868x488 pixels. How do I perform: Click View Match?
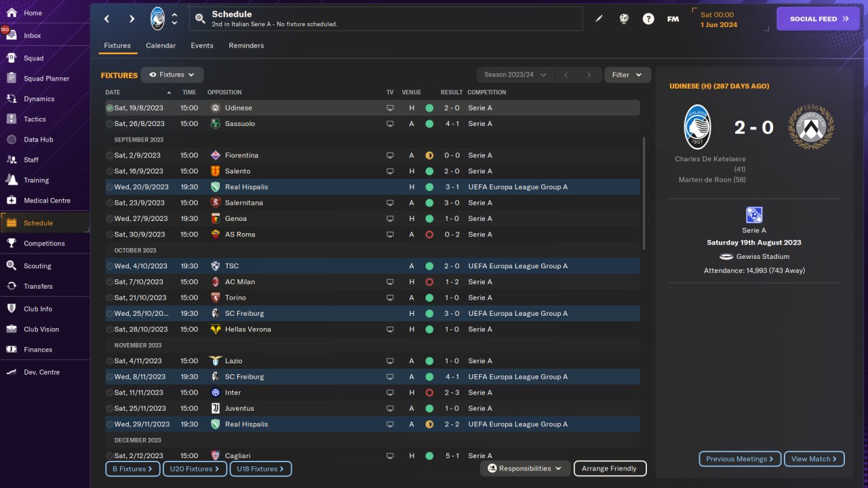tap(814, 459)
